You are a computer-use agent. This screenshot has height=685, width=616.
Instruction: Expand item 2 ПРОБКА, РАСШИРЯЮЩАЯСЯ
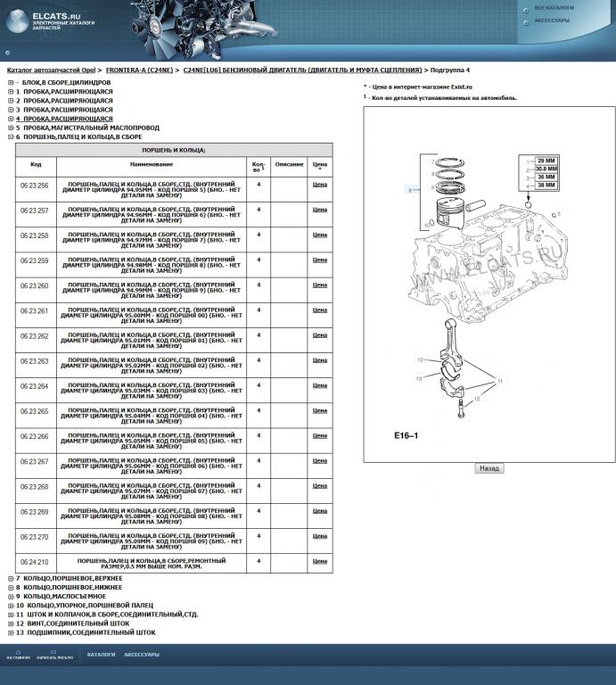click(11, 101)
